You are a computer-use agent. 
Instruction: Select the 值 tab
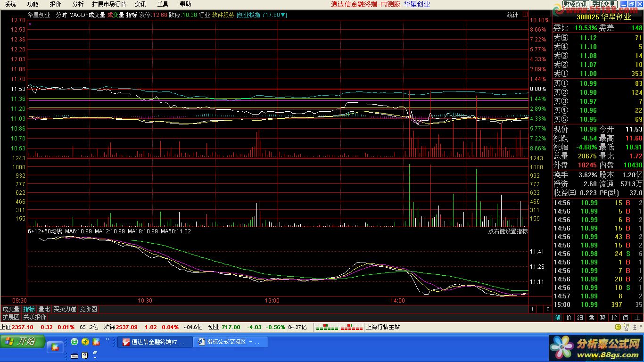626,318
